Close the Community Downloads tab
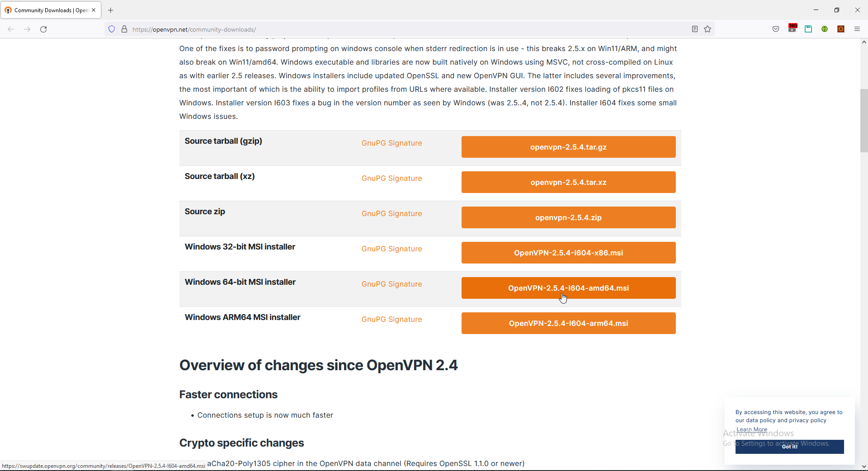 [94, 10]
